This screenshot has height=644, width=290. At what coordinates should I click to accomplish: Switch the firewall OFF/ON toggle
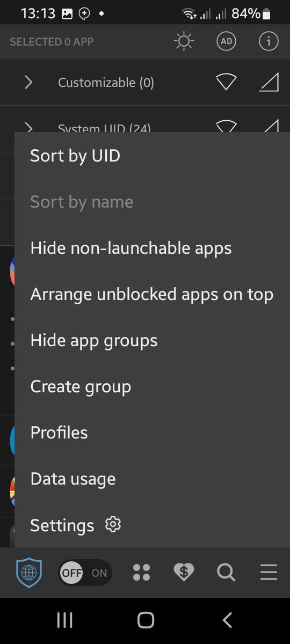[85, 573]
